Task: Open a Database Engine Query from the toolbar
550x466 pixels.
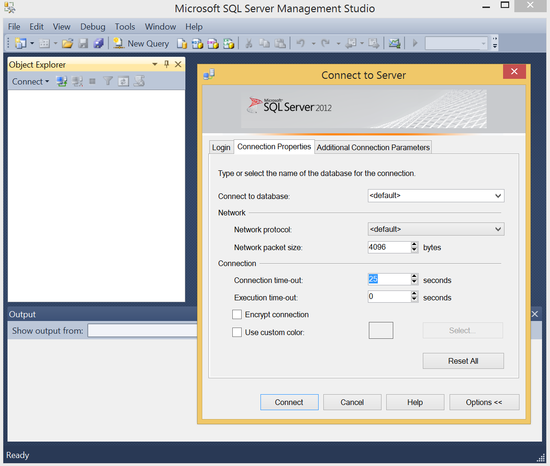Action: point(182,43)
